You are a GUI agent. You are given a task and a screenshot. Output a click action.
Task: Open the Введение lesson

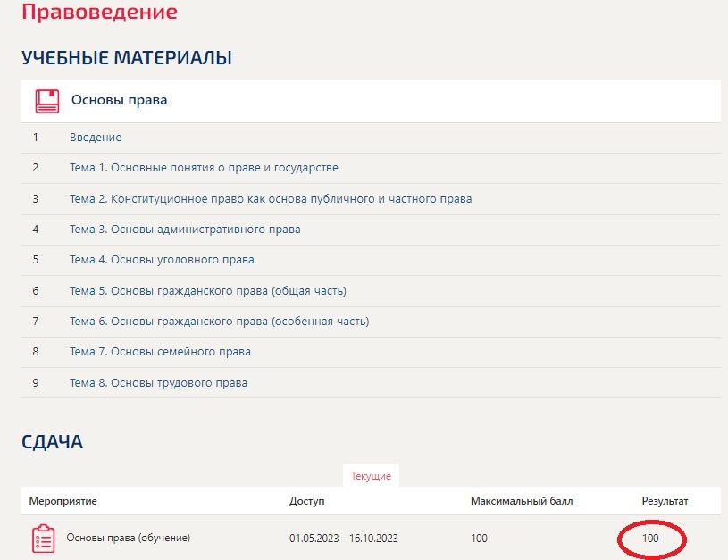(96, 138)
